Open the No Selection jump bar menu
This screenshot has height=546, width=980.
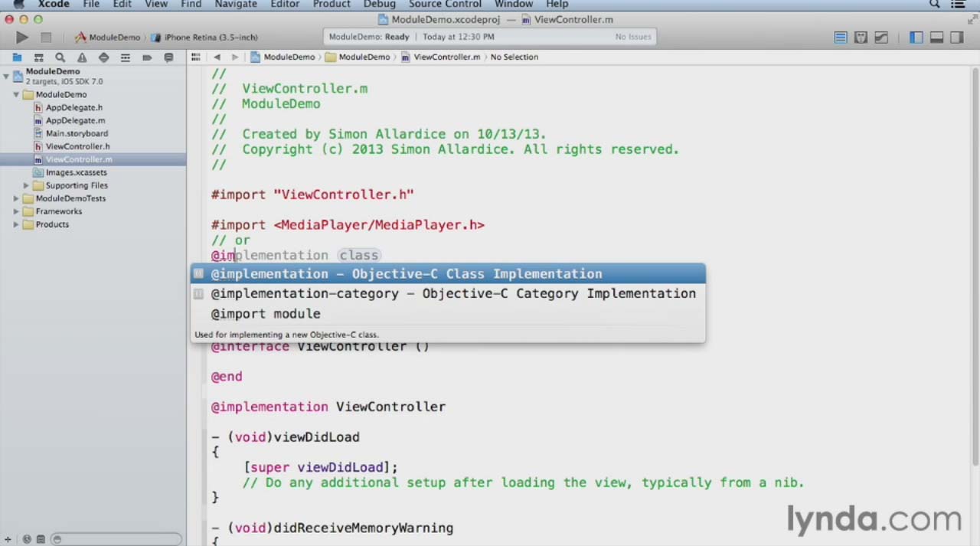pos(514,57)
